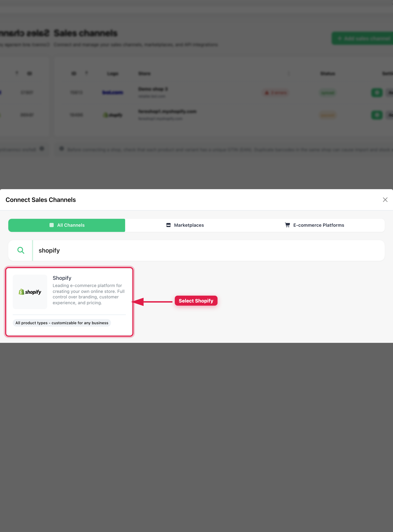Click the 'All product types' tag
This screenshot has height=532, width=393.
tap(62, 323)
